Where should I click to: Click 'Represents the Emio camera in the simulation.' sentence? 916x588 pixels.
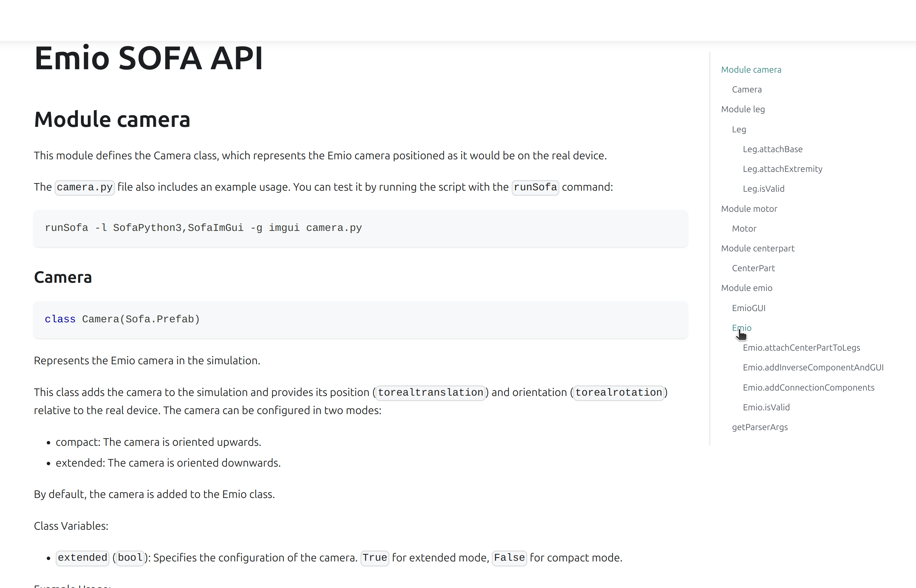pos(147,361)
